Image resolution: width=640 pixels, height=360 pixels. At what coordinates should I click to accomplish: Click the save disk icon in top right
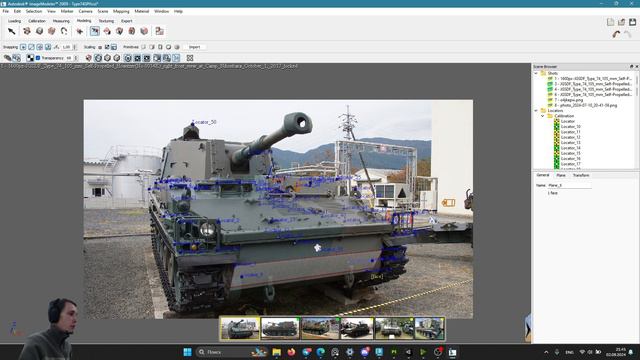pyautogui.click(x=632, y=22)
